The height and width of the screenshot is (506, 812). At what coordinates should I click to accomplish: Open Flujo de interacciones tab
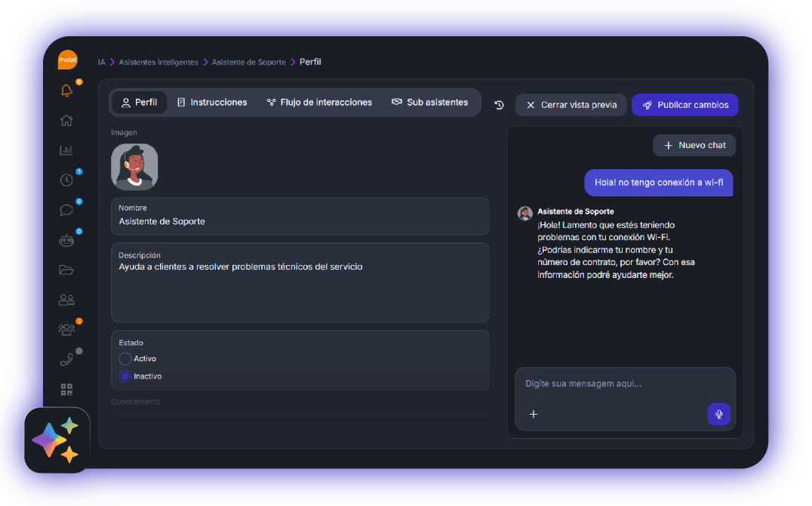click(x=319, y=103)
